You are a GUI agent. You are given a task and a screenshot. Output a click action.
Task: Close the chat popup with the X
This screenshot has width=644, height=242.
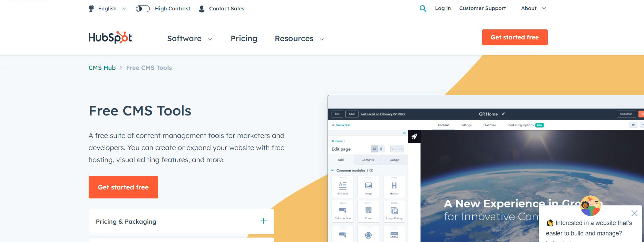(x=634, y=213)
